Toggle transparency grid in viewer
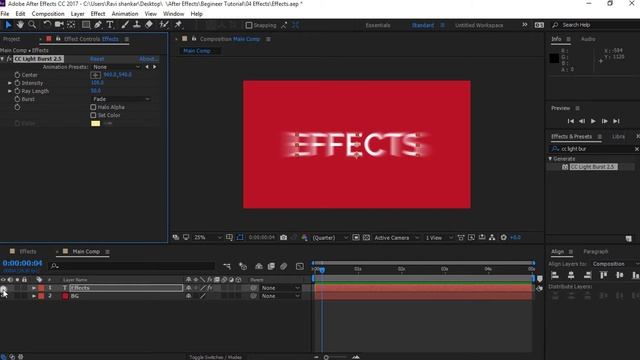The height and width of the screenshot is (360, 640). (x=367, y=237)
